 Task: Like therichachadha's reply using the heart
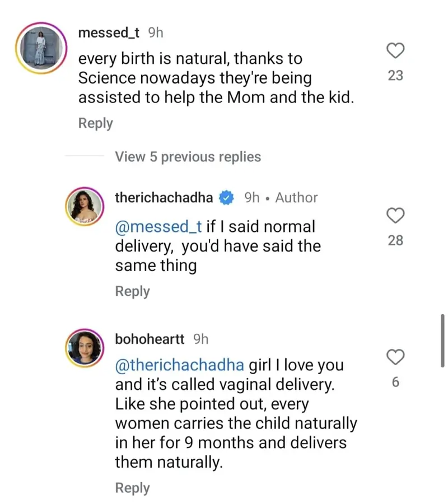pyautogui.click(x=395, y=215)
